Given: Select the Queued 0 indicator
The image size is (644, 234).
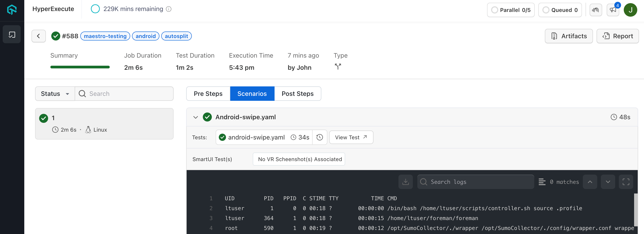Looking at the screenshot, I should tap(560, 10).
